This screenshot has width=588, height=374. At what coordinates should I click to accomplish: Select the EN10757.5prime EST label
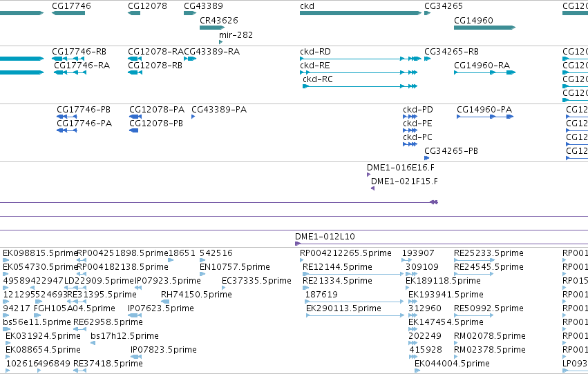coord(235,267)
